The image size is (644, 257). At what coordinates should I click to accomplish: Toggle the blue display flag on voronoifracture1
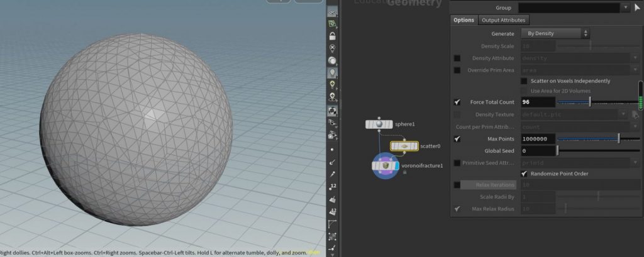(396, 165)
